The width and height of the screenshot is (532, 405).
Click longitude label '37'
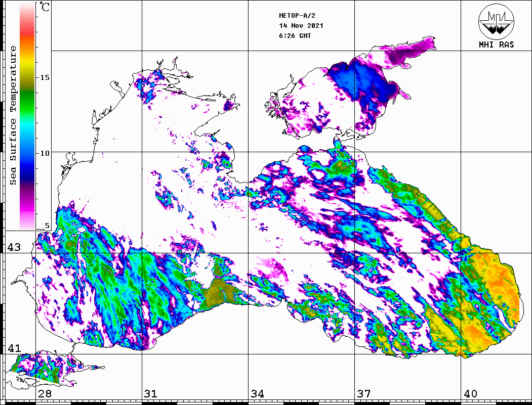[364, 393]
